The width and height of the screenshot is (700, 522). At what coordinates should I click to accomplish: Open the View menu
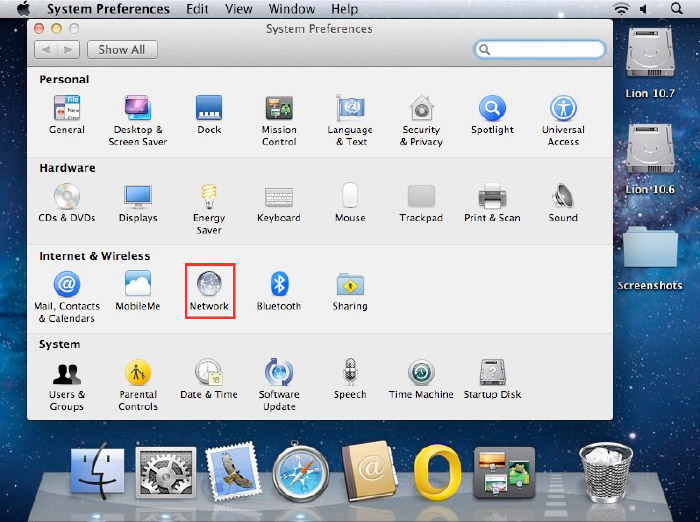tap(238, 9)
